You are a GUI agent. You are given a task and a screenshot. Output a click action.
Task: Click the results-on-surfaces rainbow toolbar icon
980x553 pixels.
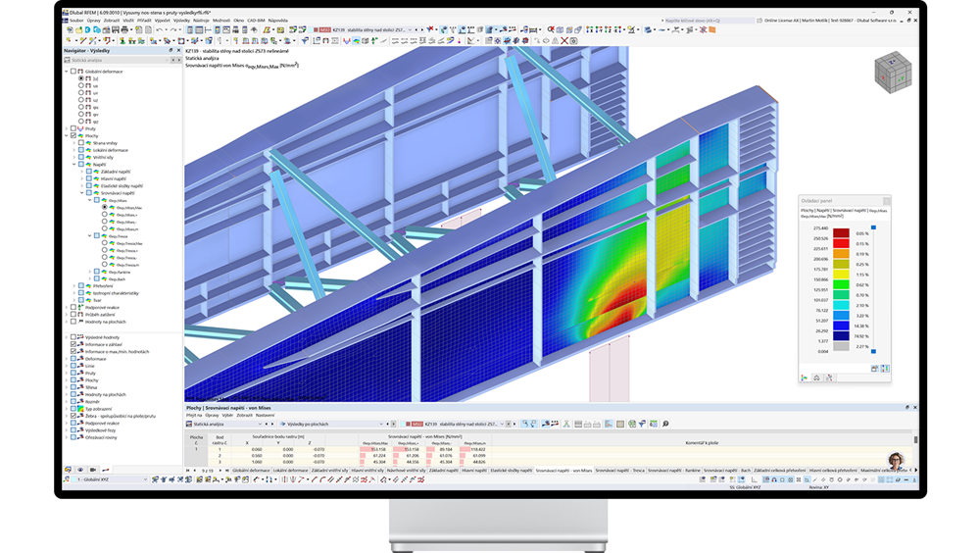coord(357,40)
